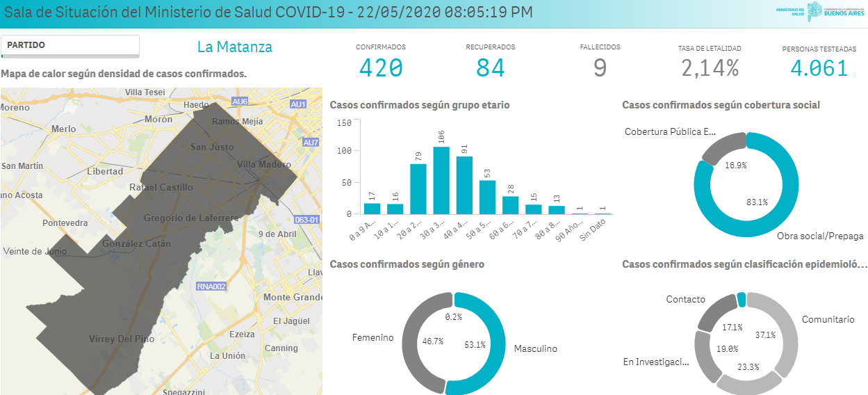Select the bar with 28 cases
The height and width of the screenshot is (395, 868).
tap(510, 205)
